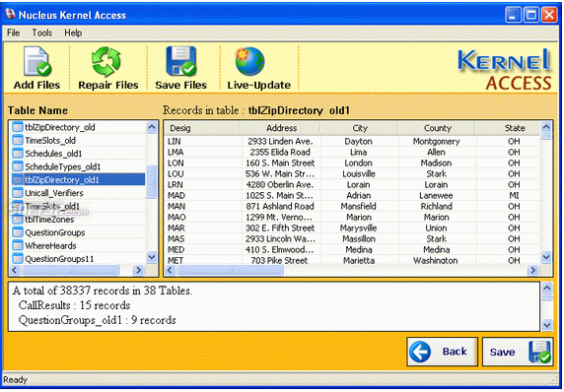Click the Add Files toolbar icon
The width and height of the screenshot is (564, 392).
click(37, 62)
